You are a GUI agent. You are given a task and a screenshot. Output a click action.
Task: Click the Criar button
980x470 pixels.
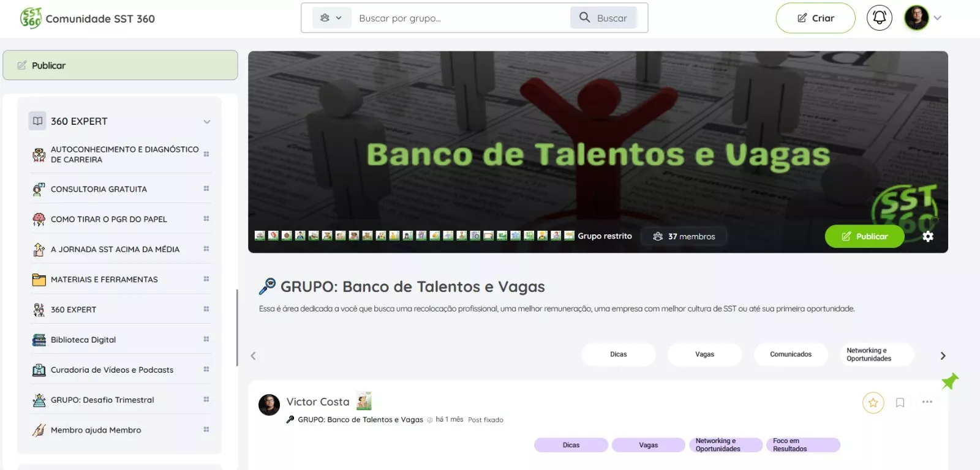pos(815,18)
